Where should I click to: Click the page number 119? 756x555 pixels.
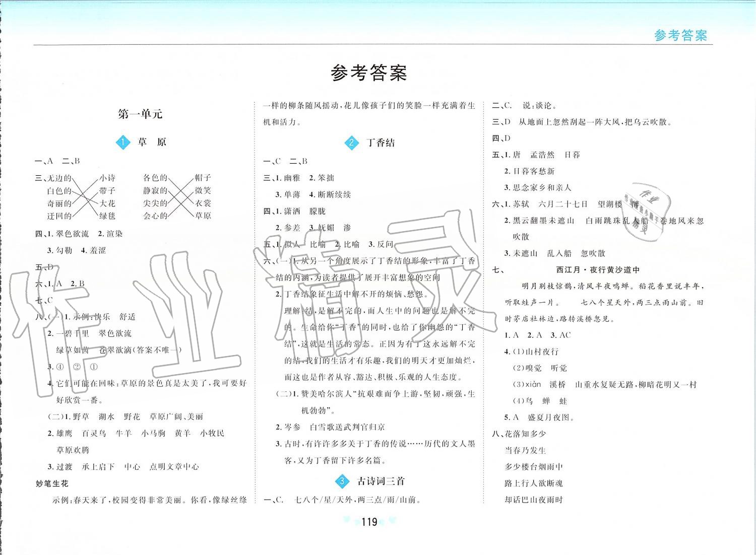tap(369, 522)
